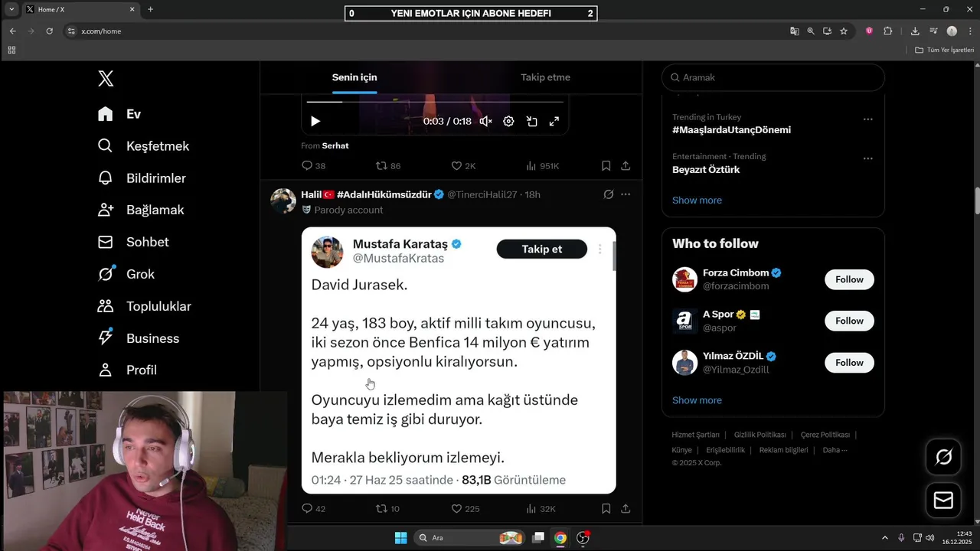Open Tüm Yer İşaretleri bookmarks folder

point(945,50)
